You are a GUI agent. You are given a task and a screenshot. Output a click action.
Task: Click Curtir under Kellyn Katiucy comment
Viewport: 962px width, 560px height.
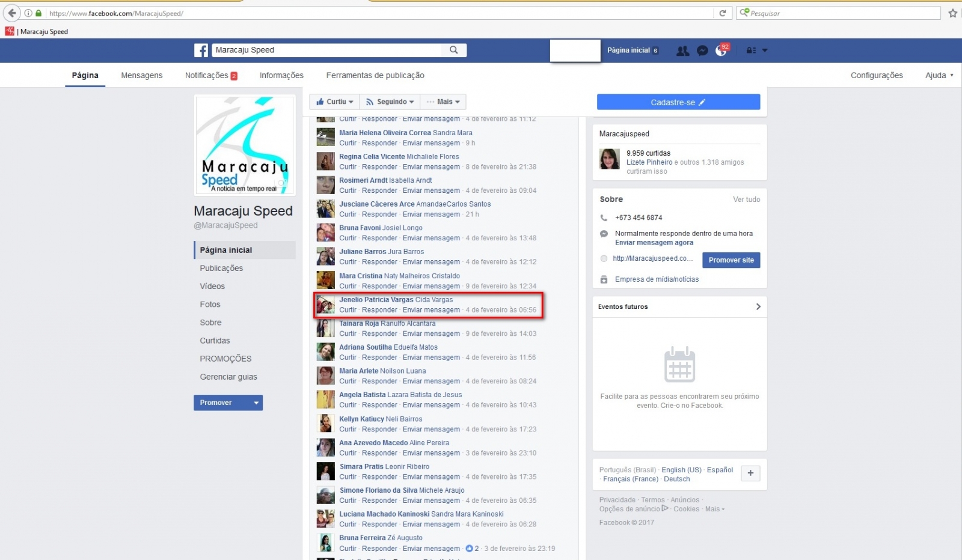click(x=348, y=429)
